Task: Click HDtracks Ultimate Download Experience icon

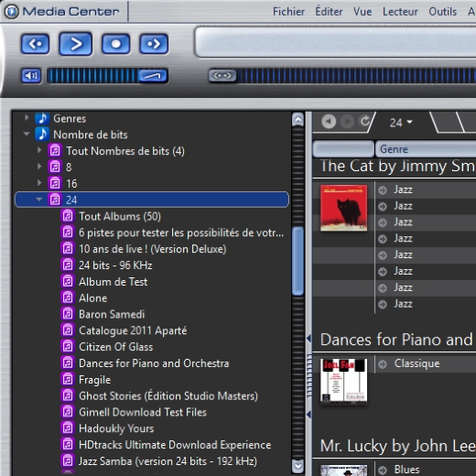Action: pos(68,445)
